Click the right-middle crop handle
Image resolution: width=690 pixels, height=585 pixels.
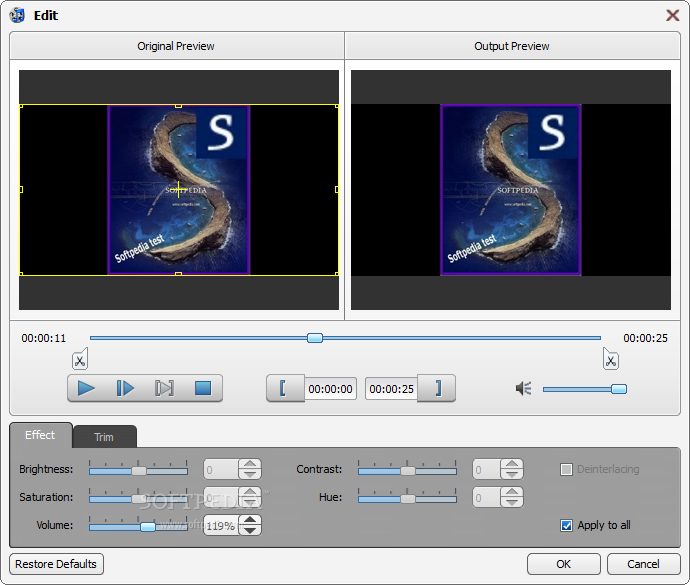[337, 189]
